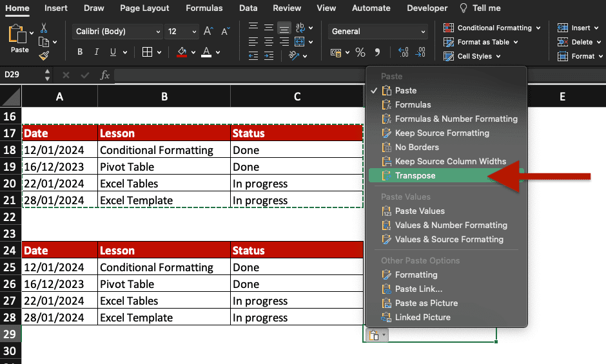Image resolution: width=606 pixels, height=364 pixels.
Task: Open the font name dropdown Calibri (Body)
Action: pos(117,32)
